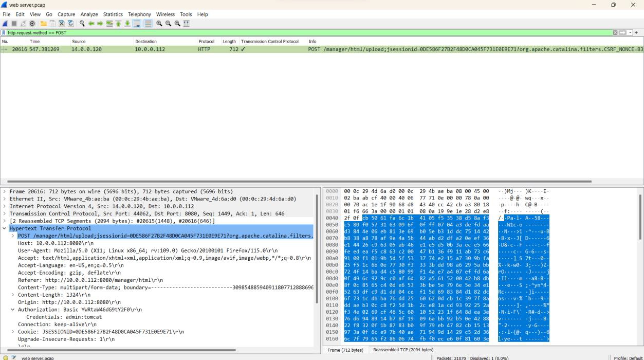This screenshot has width=644, height=360.
Task: Expand the Internet Protocol Version 4 node
Action: pos(5,206)
